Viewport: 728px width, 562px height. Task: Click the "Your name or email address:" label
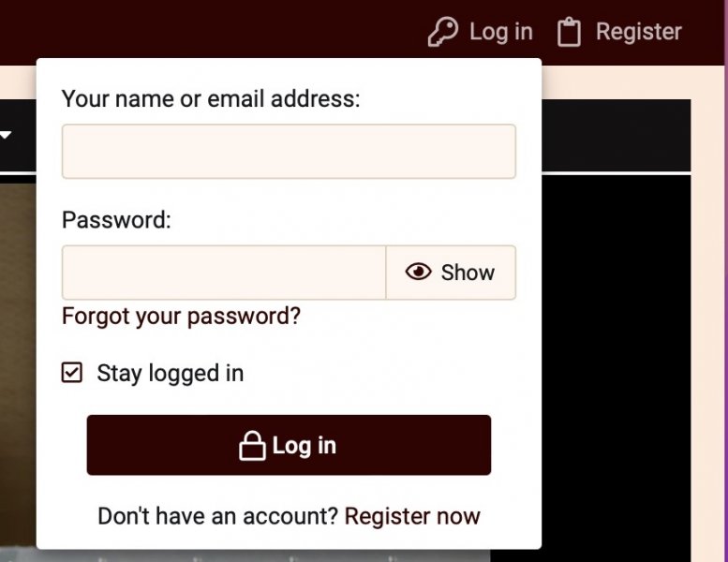tap(211, 98)
